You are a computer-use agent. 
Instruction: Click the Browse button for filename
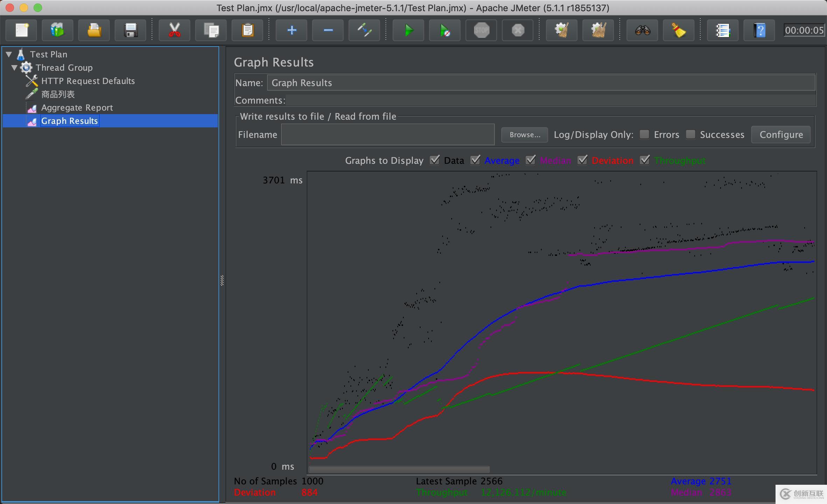524,135
